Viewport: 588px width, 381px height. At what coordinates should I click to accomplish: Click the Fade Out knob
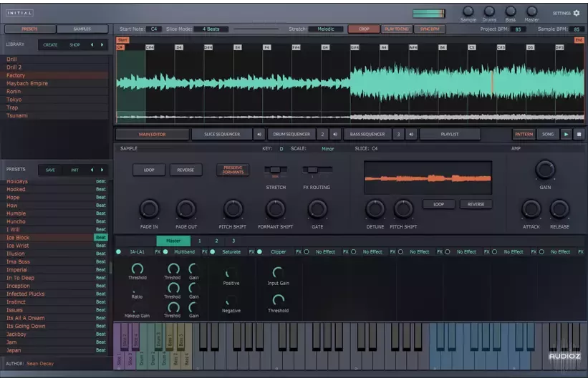(x=186, y=209)
